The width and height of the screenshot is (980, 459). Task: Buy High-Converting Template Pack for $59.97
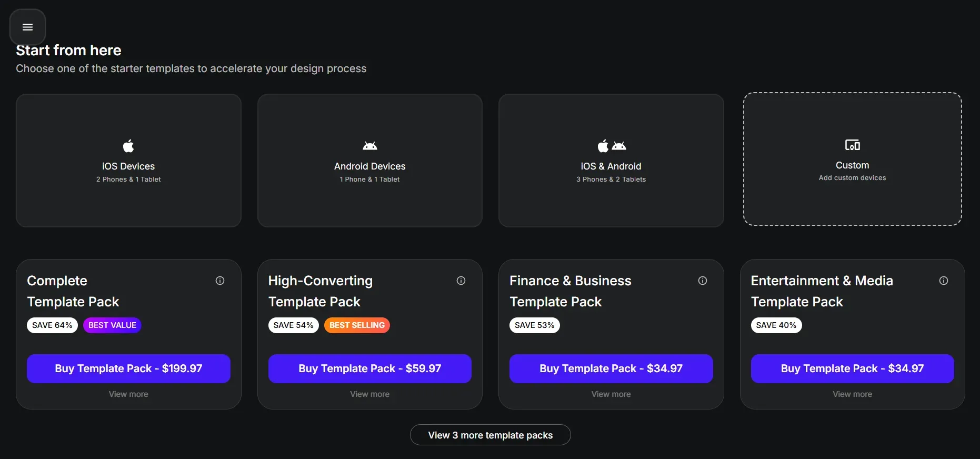click(x=370, y=368)
